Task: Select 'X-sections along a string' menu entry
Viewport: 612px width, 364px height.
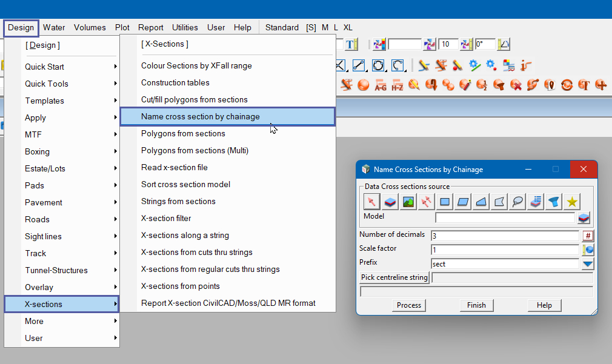Action: 185,235
